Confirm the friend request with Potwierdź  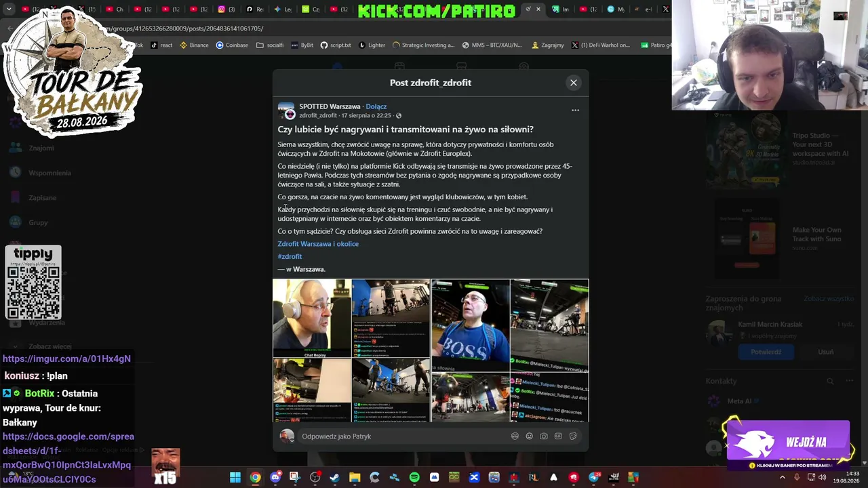coord(766,352)
